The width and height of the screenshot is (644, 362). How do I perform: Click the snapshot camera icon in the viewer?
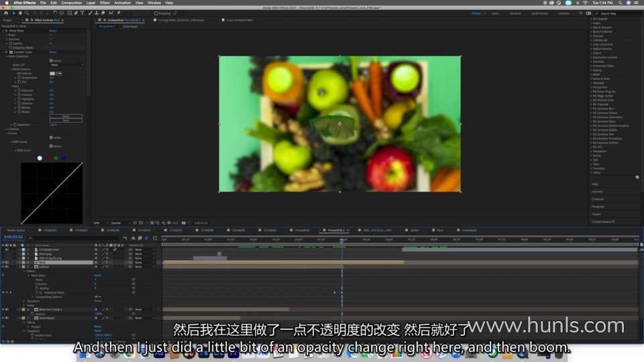click(184, 223)
